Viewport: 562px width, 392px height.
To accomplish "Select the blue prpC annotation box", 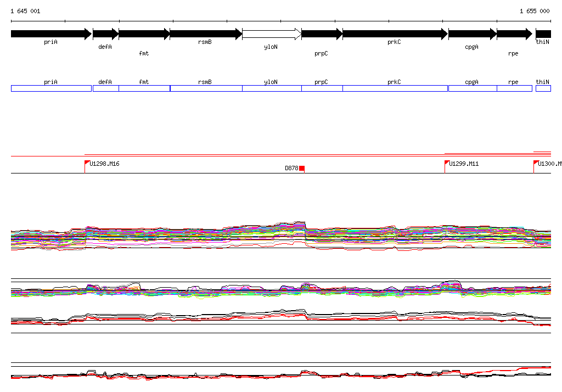I will [322, 88].
